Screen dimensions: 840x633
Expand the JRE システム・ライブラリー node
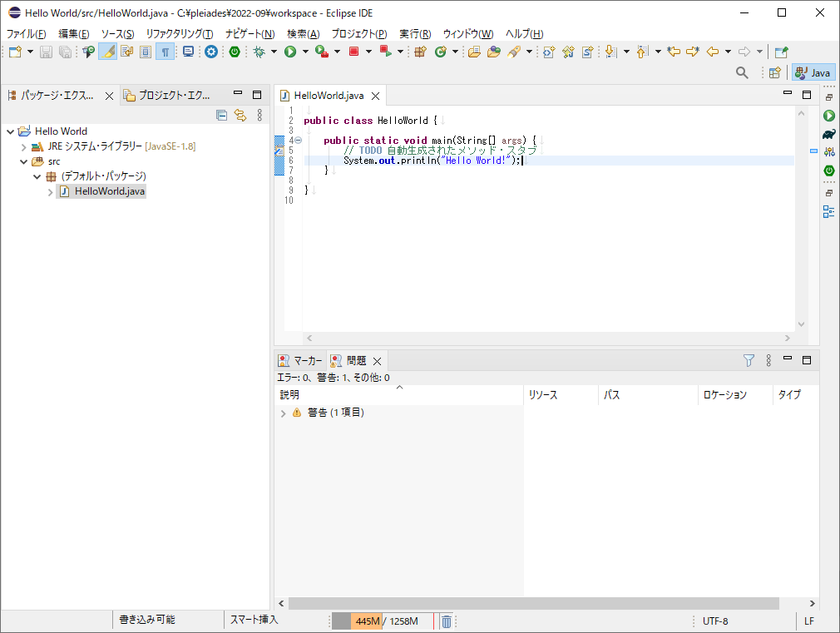tap(23, 147)
